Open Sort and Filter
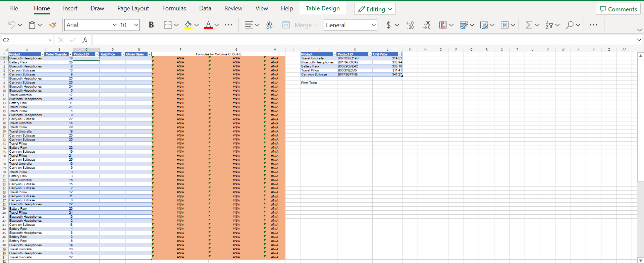 (x=549, y=25)
